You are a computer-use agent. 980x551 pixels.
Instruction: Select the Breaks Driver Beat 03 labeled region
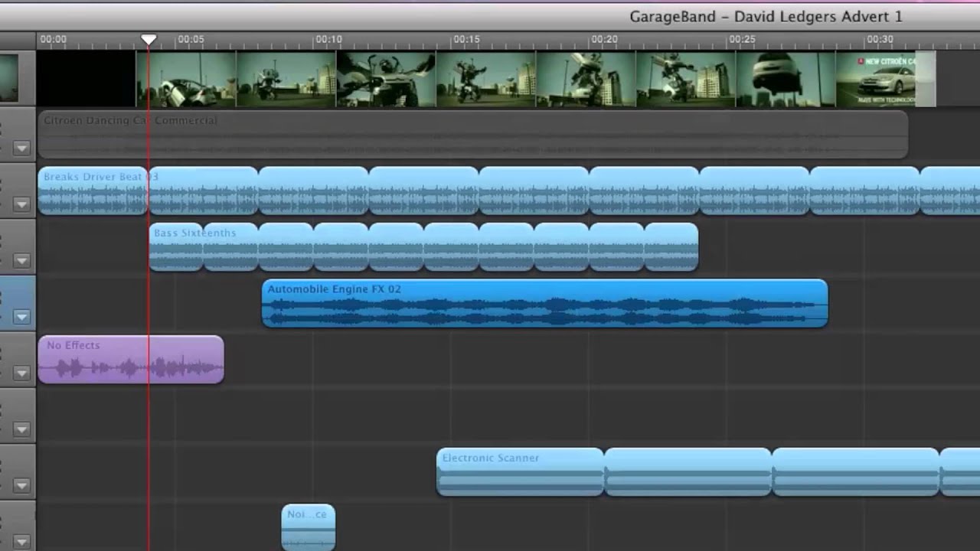coord(93,191)
